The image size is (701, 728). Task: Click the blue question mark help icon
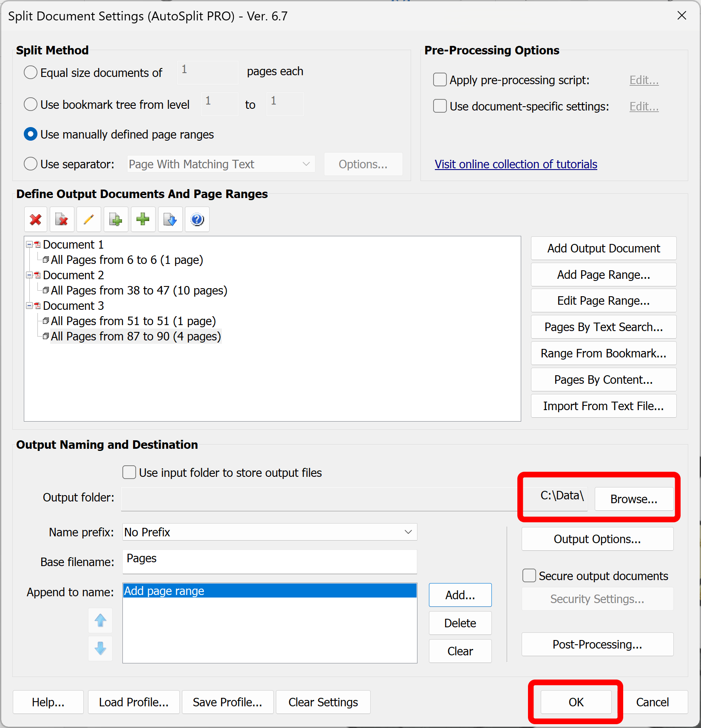pyautogui.click(x=197, y=219)
